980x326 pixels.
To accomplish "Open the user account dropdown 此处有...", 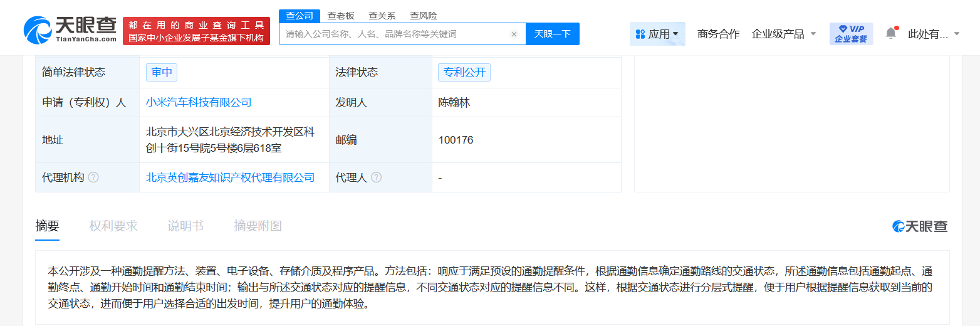I will tap(934, 34).
